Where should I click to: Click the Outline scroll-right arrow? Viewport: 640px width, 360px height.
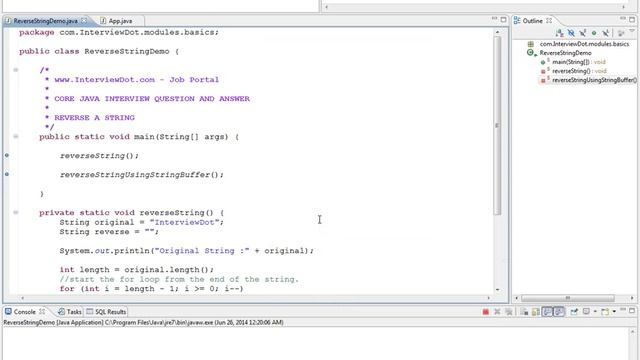(632, 298)
